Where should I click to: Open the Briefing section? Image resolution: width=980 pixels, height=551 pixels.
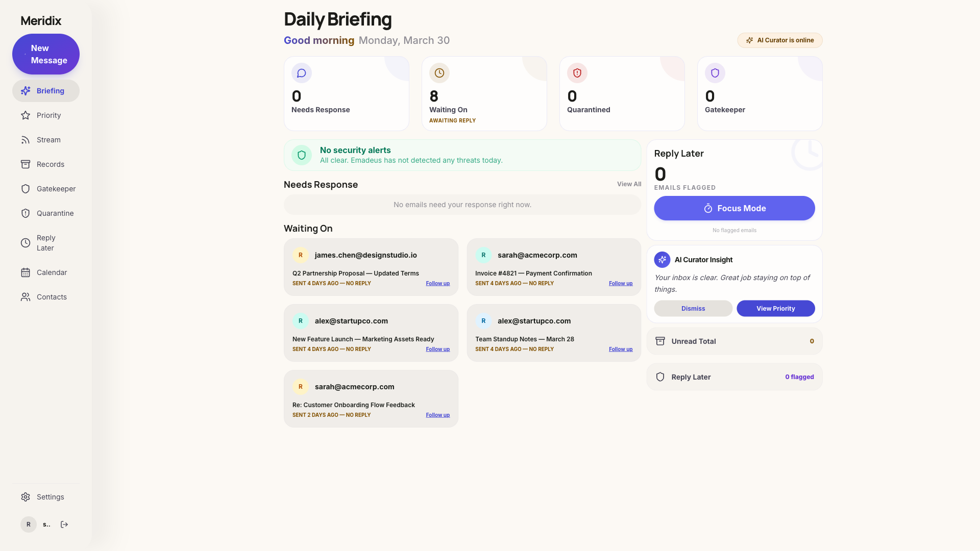coord(46,91)
